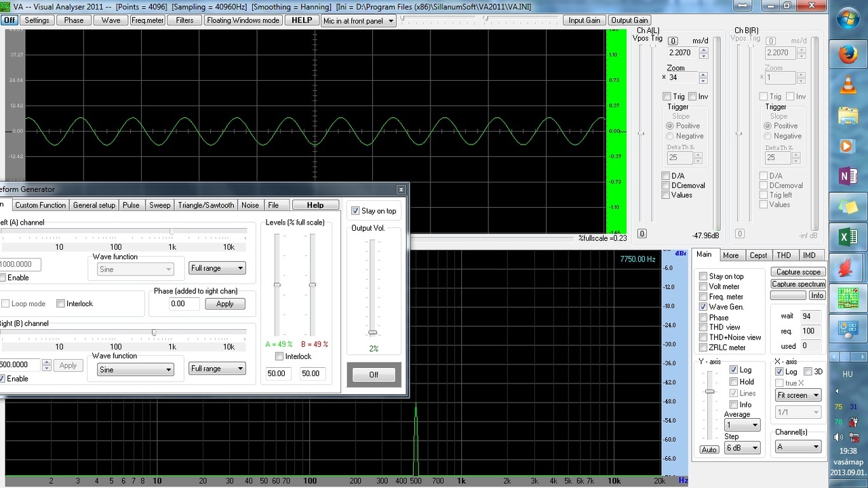Image resolution: width=868 pixels, height=488 pixels.
Task: Close the Waveform Generator window
Action: tap(401, 190)
